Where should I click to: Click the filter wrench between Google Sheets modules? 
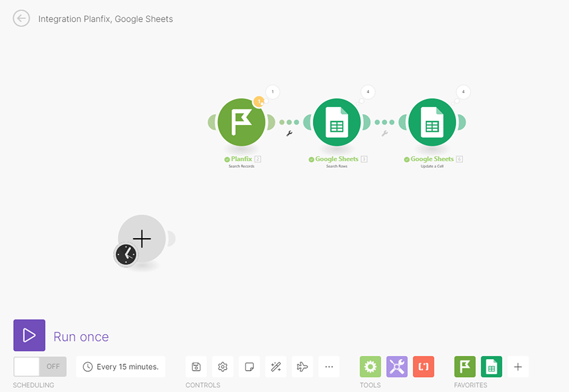385,133
